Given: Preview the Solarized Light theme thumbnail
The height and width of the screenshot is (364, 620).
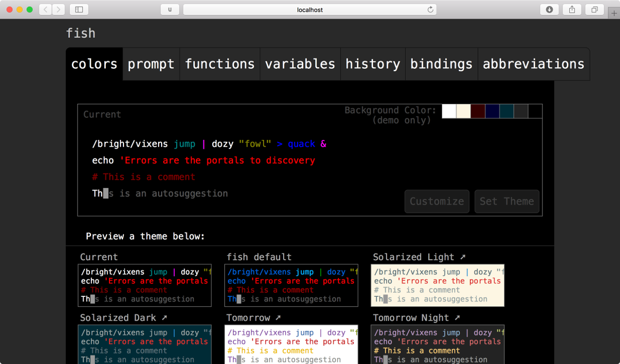Looking at the screenshot, I should (x=438, y=285).
